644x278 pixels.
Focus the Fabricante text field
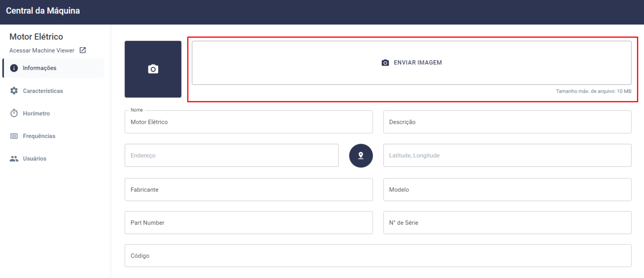pyautogui.click(x=248, y=190)
